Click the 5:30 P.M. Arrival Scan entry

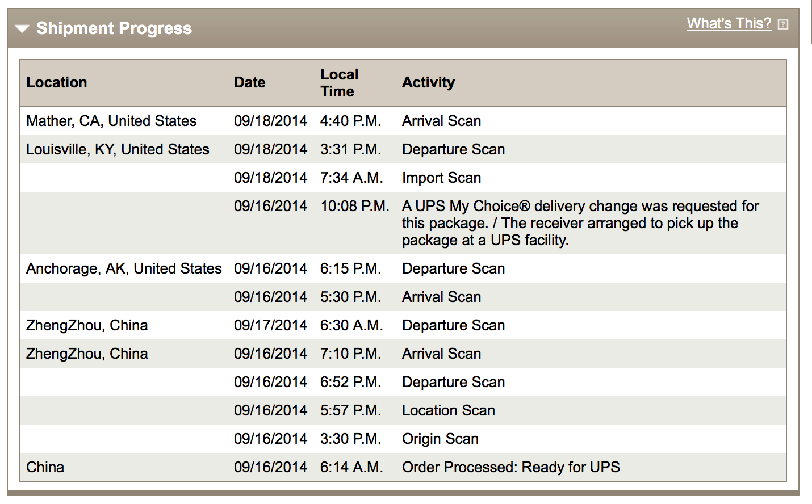pyautogui.click(x=441, y=297)
